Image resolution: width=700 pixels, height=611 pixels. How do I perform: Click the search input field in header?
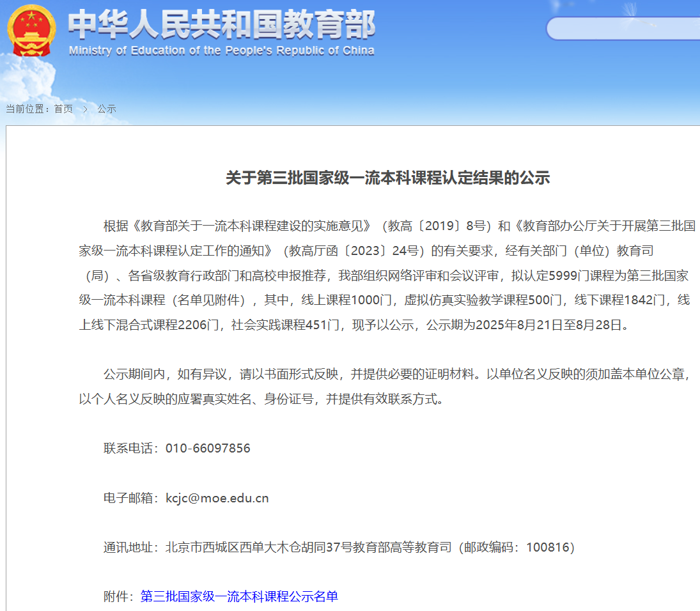pos(623,29)
